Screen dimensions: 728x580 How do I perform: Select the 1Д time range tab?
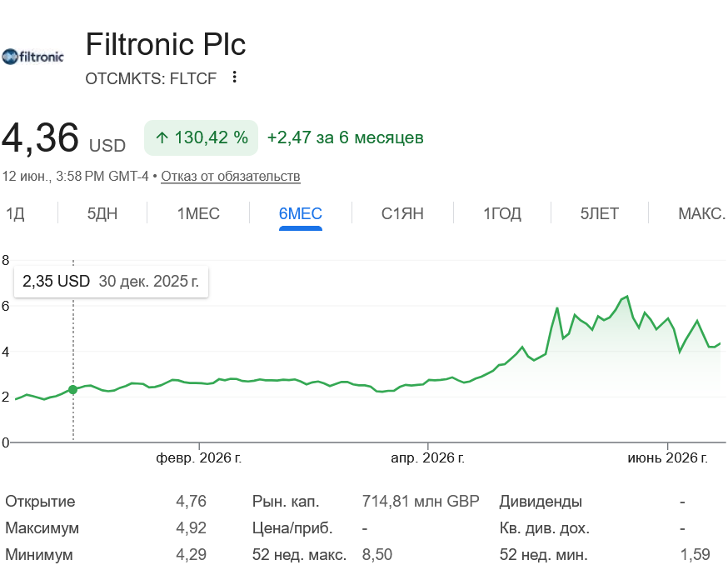coord(15,213)
